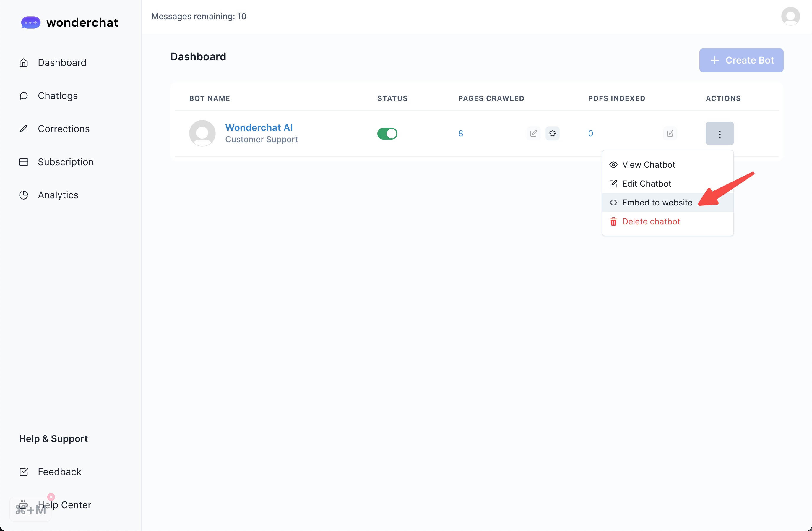The image size is (812, 531).
Task: Open the Subscription card icon
Action: click(24, 162)
